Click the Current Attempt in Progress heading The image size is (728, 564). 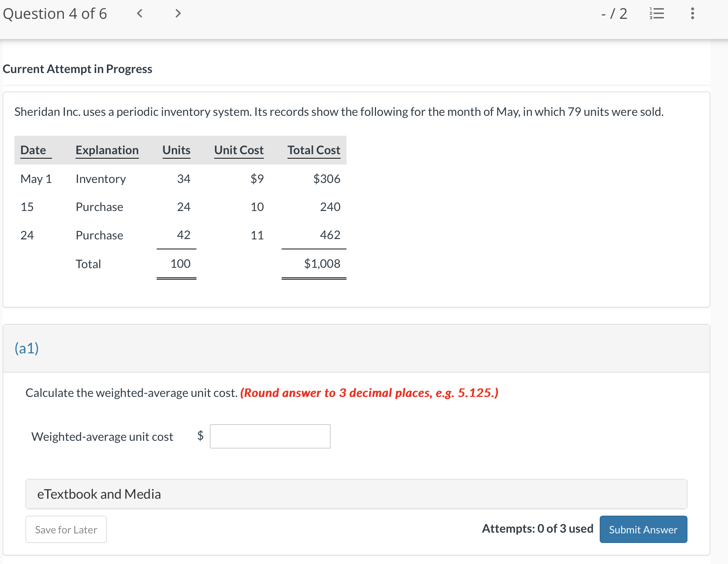tap(77, 69)
